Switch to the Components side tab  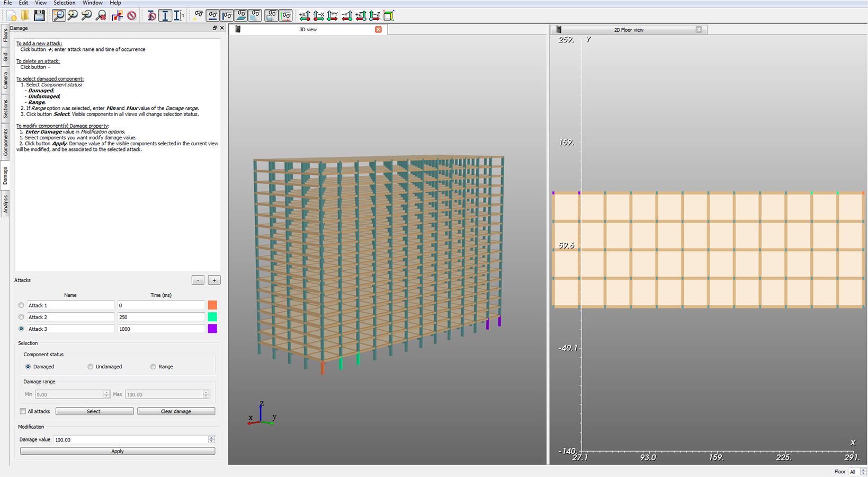5,142
